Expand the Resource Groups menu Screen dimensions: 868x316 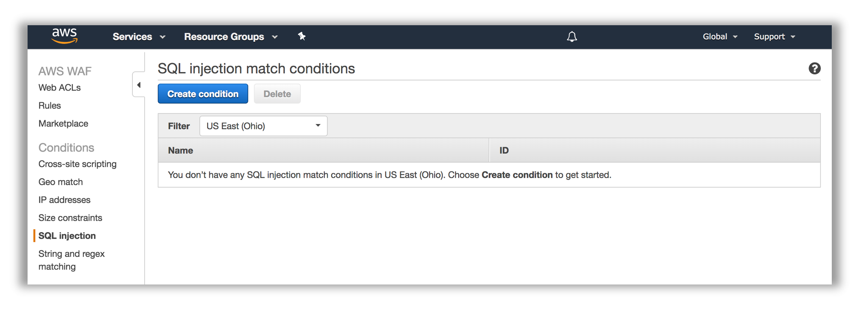click(x=231, y=37)
